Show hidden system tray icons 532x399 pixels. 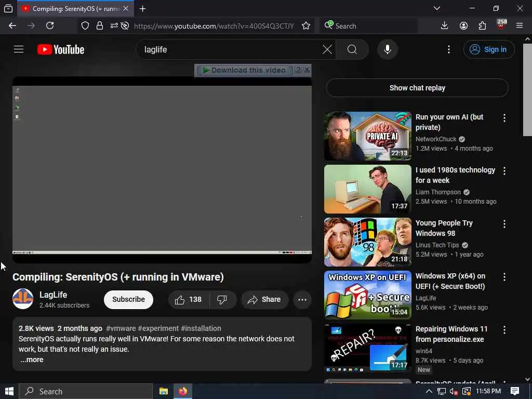pos(429,391)
